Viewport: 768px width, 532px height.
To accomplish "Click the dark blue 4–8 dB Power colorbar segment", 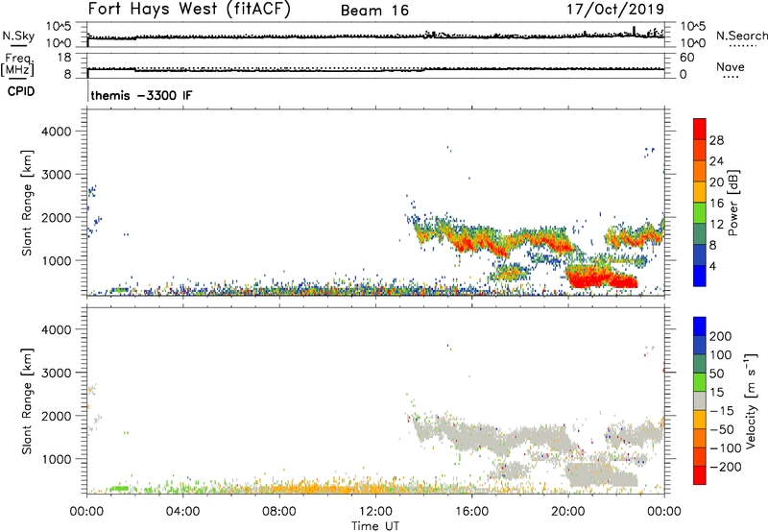I will tap(700, 254).
